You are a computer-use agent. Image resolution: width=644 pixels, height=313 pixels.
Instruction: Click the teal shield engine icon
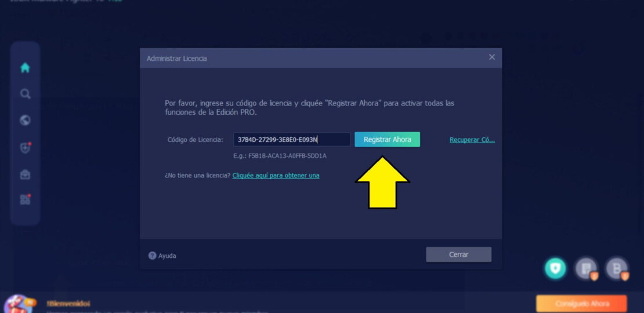pyautogui.click(x=555, y=269)
